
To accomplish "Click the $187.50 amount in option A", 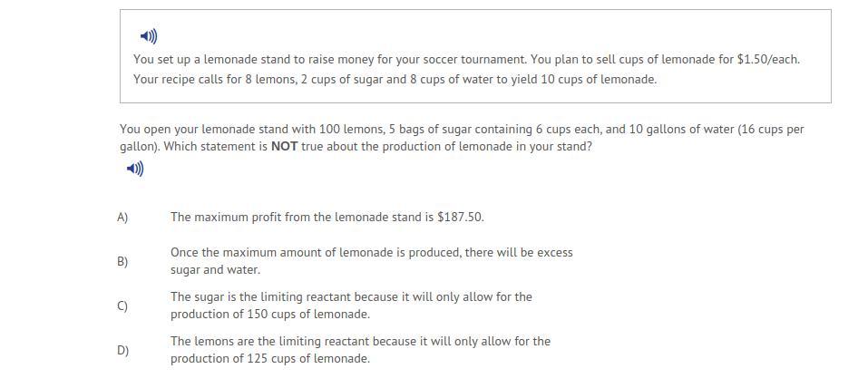I will click(461, 217).
